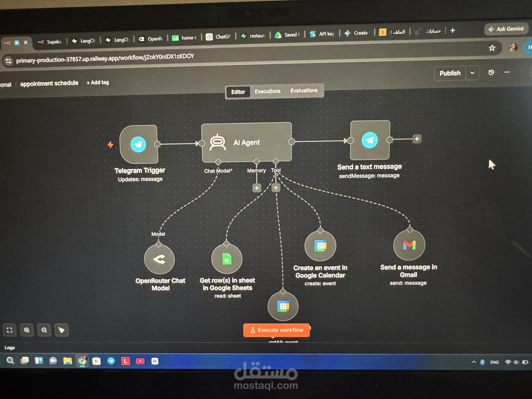Viewport: 532px width, 399px height.
Task: Open the Evaluations tab
Action: [x=304, y=91]
